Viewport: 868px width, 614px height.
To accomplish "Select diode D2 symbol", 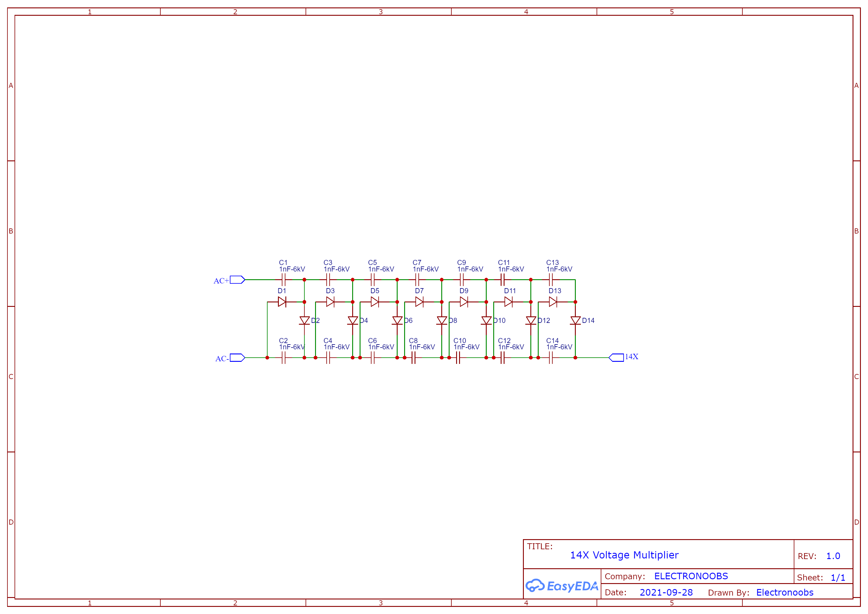I will coord(304,321).
